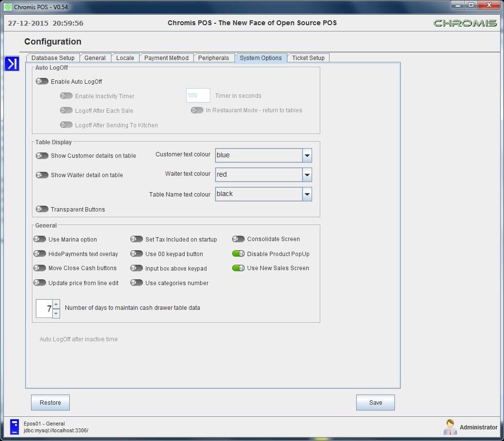Toggle Enable Inactivity Timer switch
This screenshot has width=504, height=441.
pos(66,96)
